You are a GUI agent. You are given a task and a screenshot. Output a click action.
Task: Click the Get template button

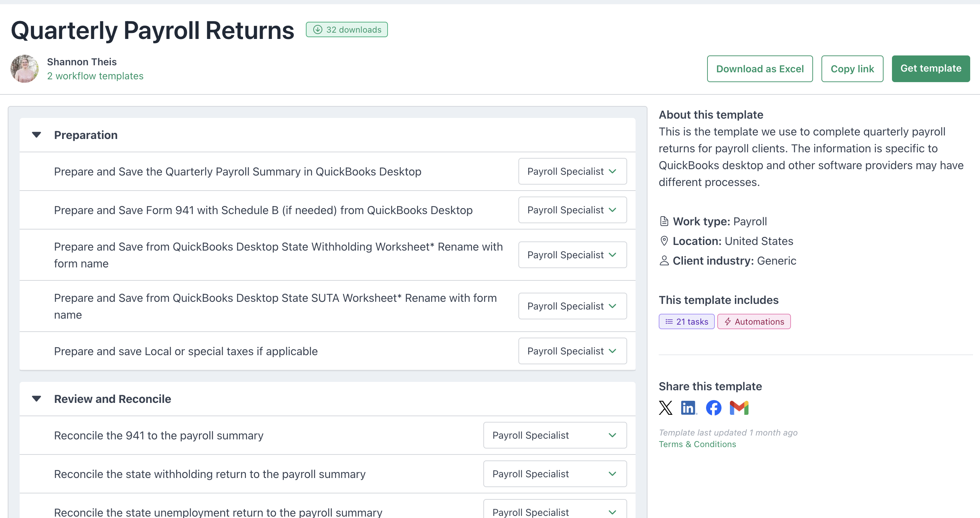coord(931,68)
